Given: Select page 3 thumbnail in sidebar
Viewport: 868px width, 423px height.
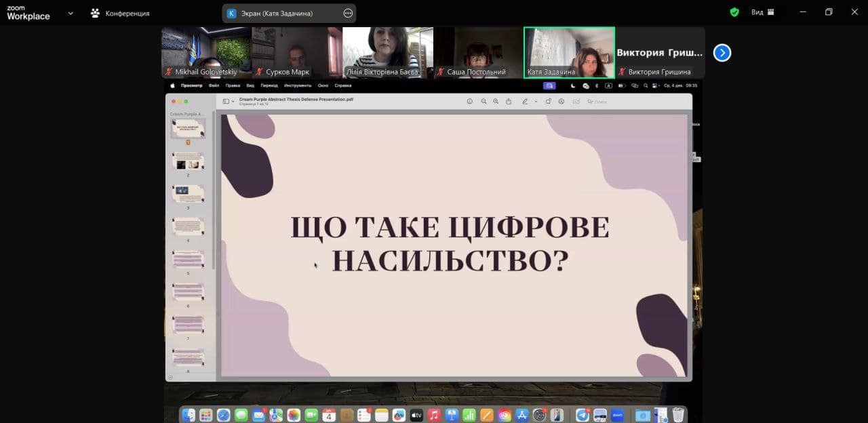Looking at the screenshot, I should coord(188,193).
